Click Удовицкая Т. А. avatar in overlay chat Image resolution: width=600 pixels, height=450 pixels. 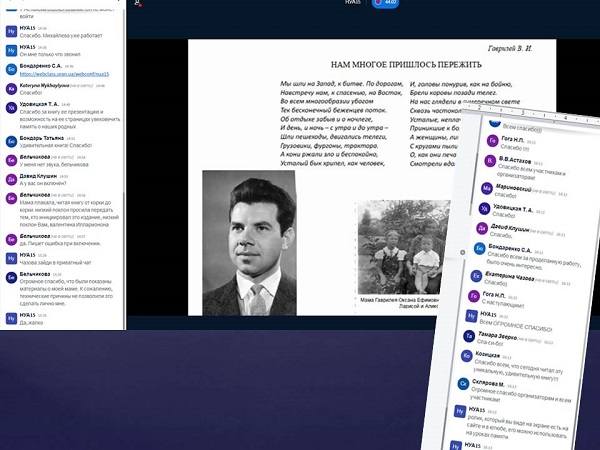click(x=484, y=209)
